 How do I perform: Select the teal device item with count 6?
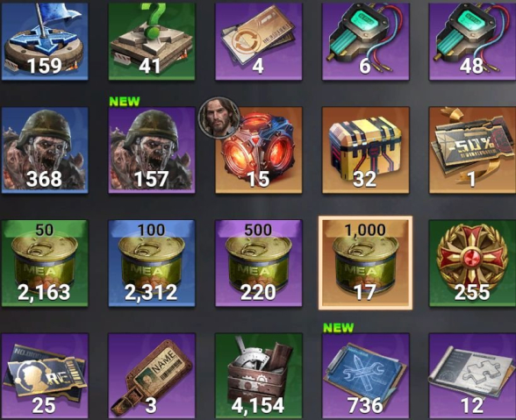click(x=366, y=41)
